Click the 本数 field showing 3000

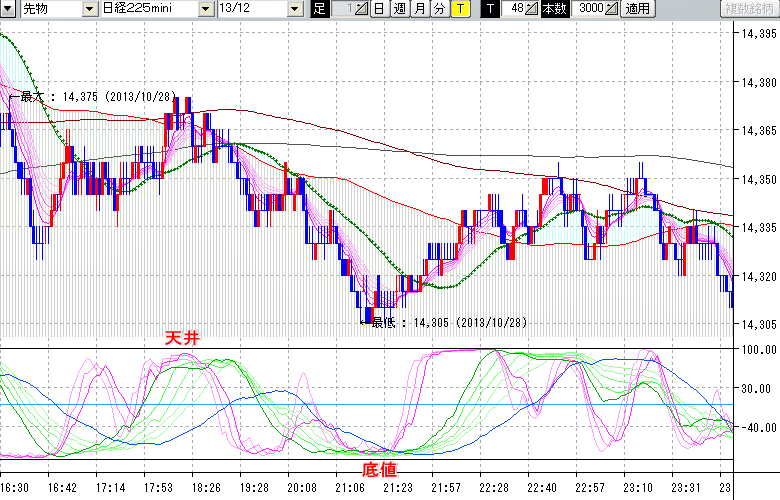click(588, 9)
